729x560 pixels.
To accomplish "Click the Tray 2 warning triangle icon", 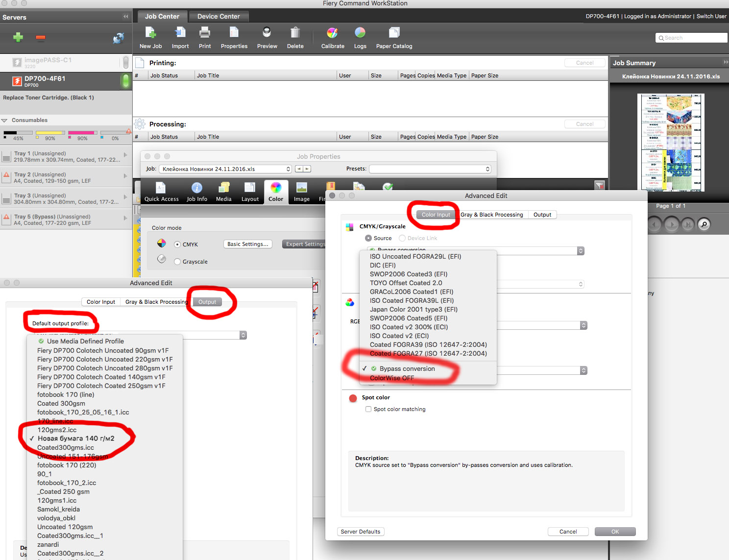I will click(x=6, y=175).
